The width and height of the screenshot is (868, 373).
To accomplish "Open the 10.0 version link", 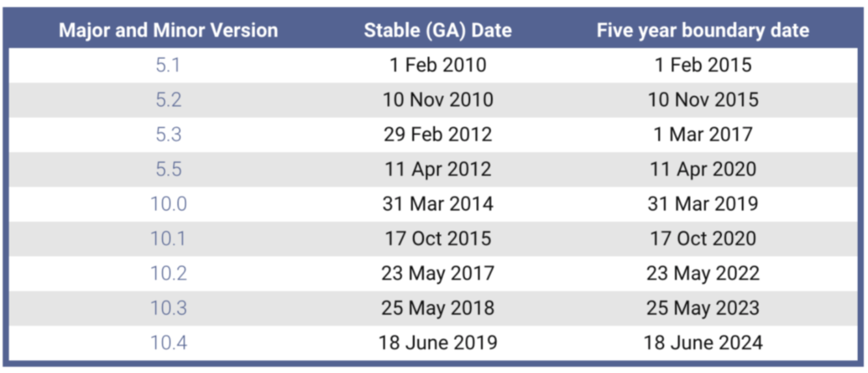I will (169, 204).
